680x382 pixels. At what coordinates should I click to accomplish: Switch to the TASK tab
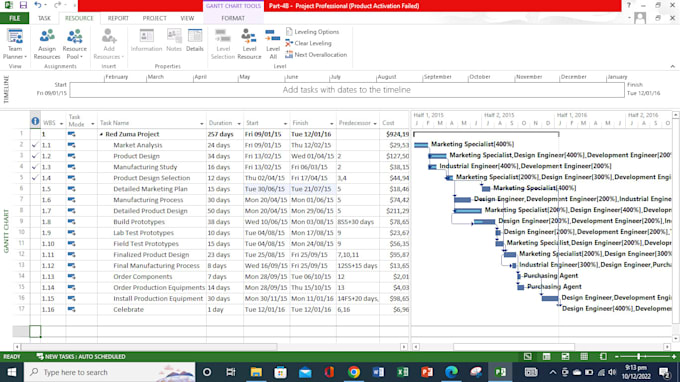pyautogui.click(x=44, y=18)
